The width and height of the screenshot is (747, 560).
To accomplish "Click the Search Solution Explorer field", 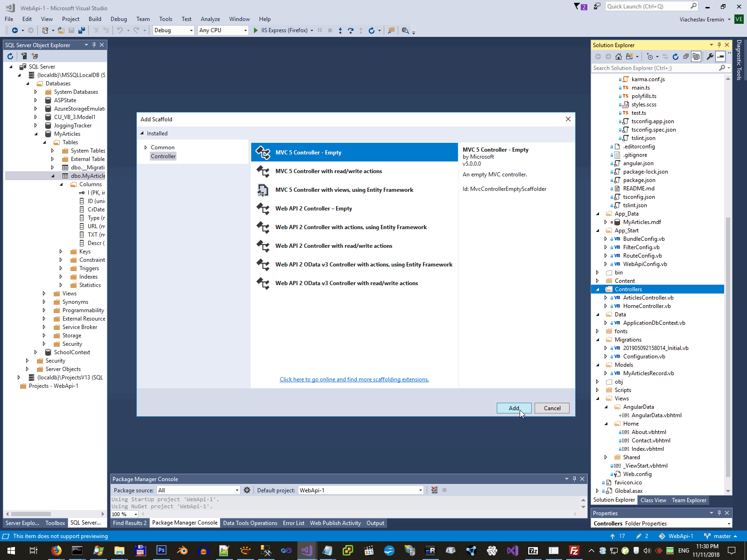I will (x=655, y=68).
